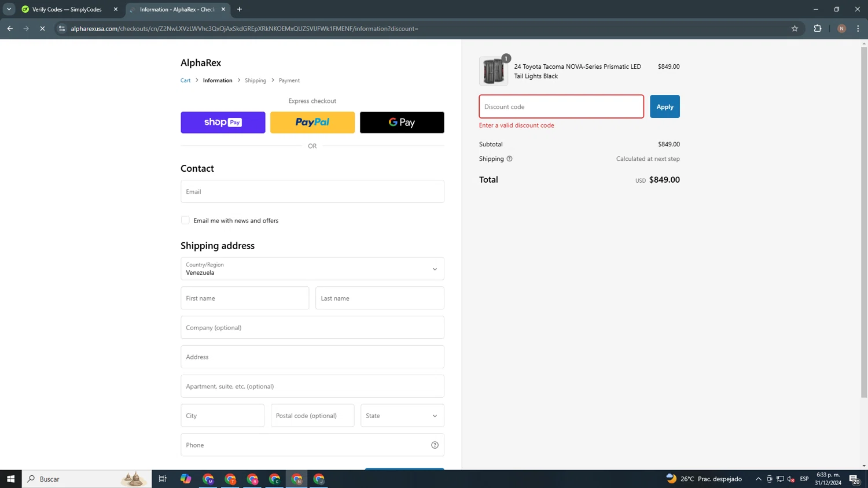The image size is (868, 488).
Task: Apply the discount code
Action: [665, 106]
